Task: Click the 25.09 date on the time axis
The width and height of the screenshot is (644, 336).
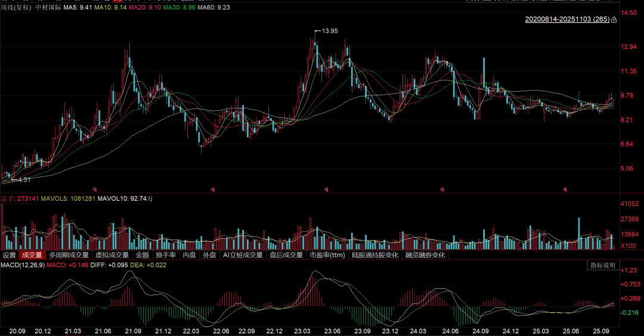Action: pyautogui.click(x=600, y=331)
